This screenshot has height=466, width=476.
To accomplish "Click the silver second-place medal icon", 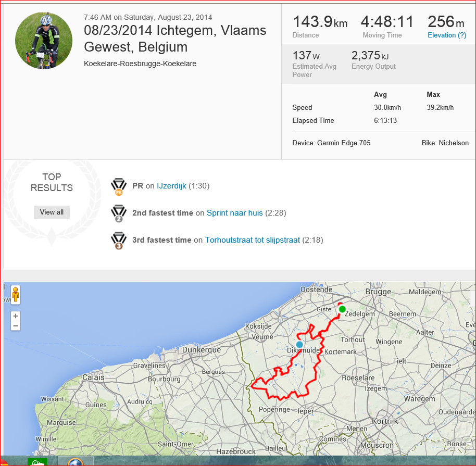I will click(119, 213).
